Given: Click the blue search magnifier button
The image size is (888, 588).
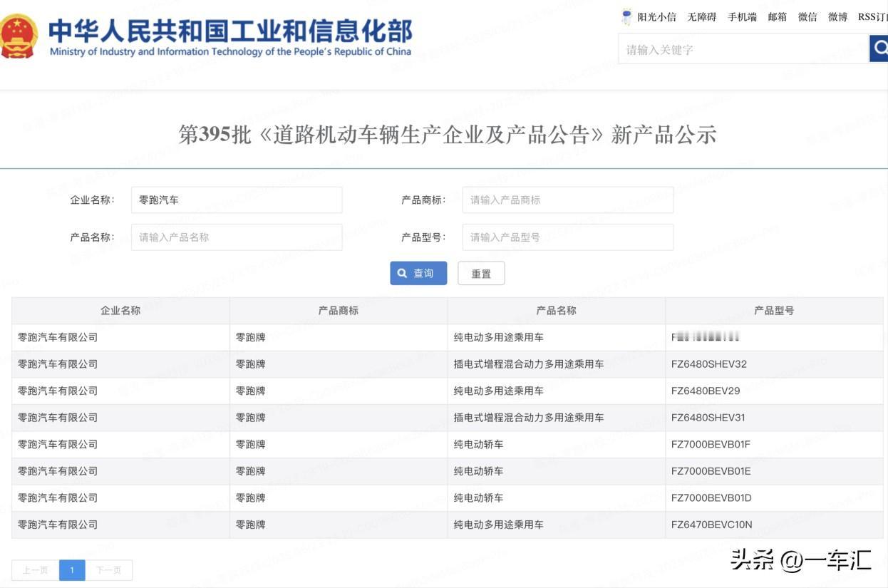Looking at the screenshot, I should pyautogui.click(x=879, y=49).
